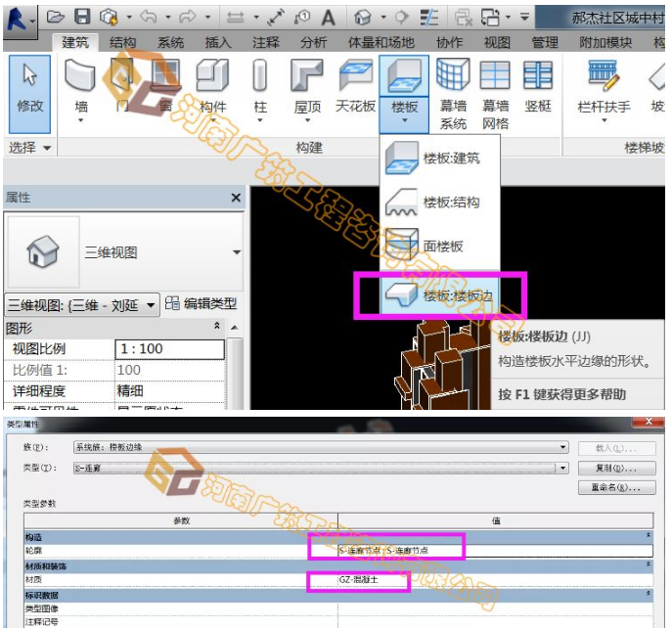Click the Thin Lines icon in quick access toolbar
The height and width of the screenshot is (629, 672).
click(x=429, y=18)
